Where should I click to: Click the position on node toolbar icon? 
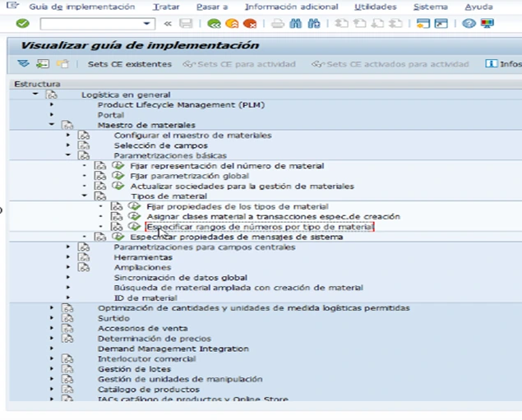[43, 63]
